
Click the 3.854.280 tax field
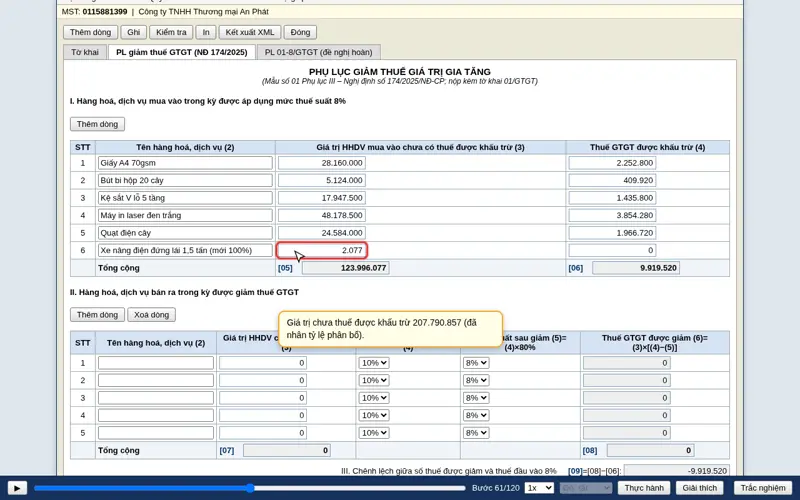click(x=612, y=215)
